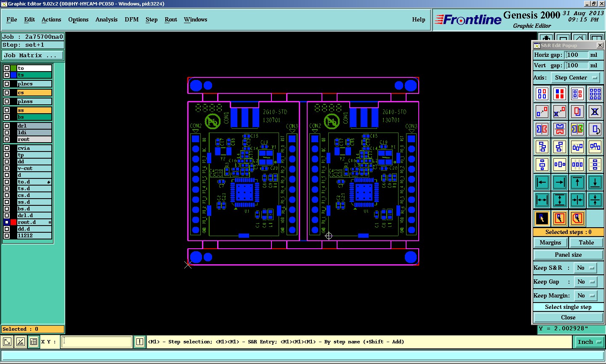Image resolution: width=606 pixels, height=364 pixels.
Task: Open the Keep Margin dropdown
Action: click(x=586, y=295)
